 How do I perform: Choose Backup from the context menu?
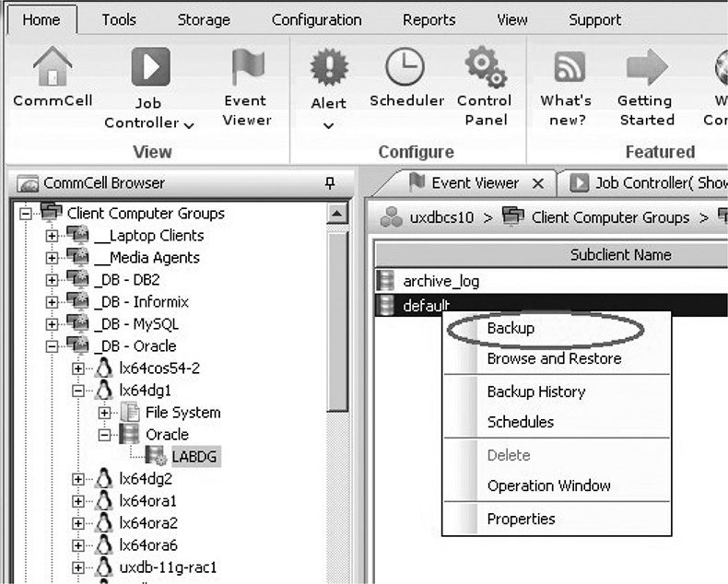click(x=557, y=328)
